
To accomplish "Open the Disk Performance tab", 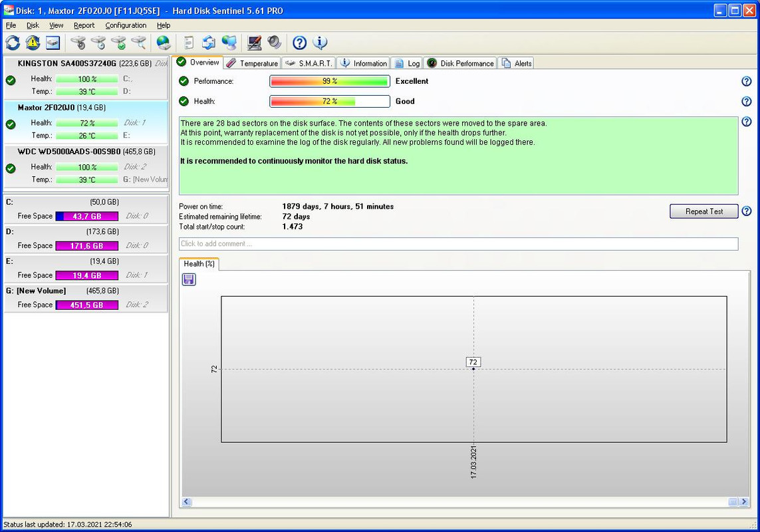I will point(460,63).
